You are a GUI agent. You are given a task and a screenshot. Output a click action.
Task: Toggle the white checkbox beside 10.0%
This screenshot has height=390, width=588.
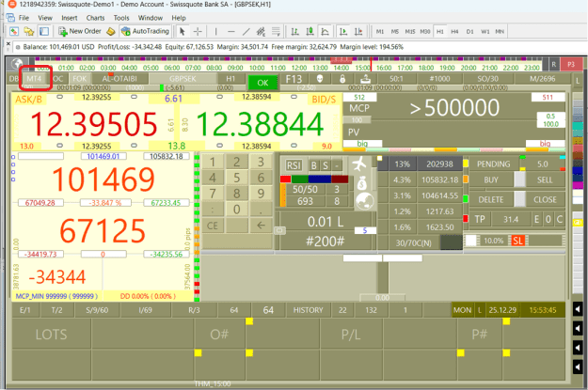(470, 241)
